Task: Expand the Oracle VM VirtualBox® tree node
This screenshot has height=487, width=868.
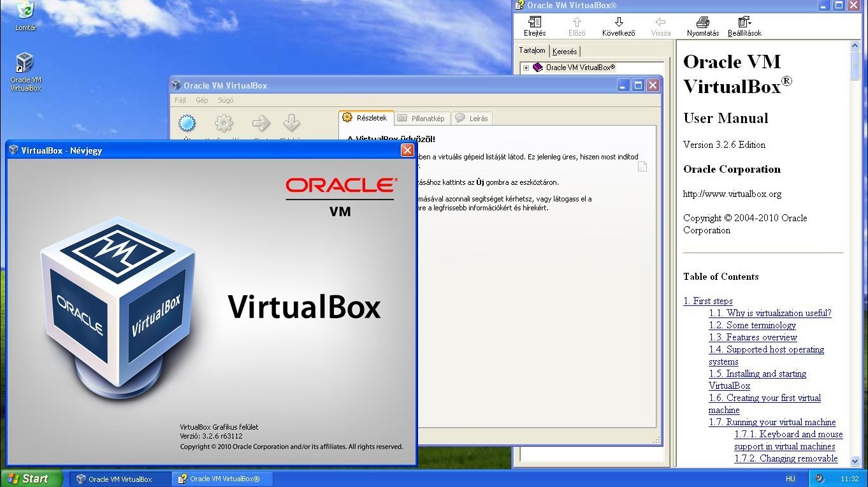Action: click(528, 67)
